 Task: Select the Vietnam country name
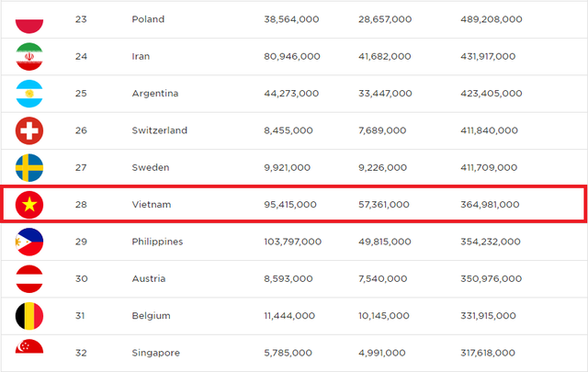click(153, 204)
